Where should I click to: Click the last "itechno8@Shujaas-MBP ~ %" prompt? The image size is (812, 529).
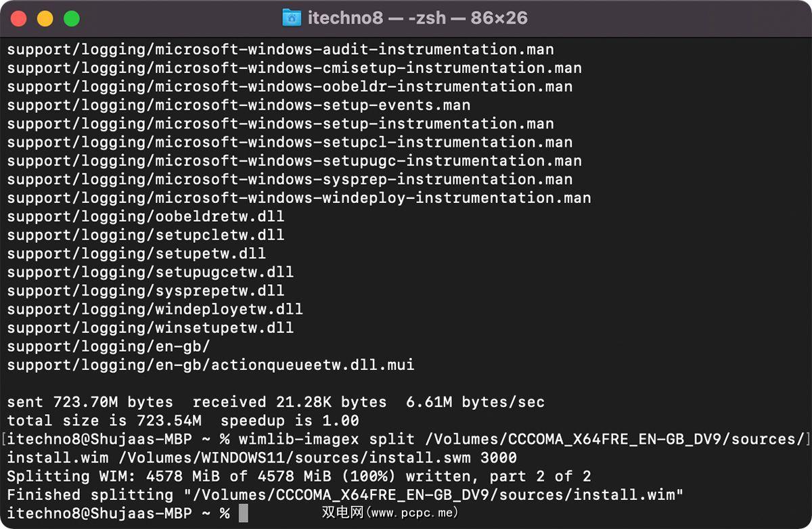pyautogui.click(x=118, y=513)
